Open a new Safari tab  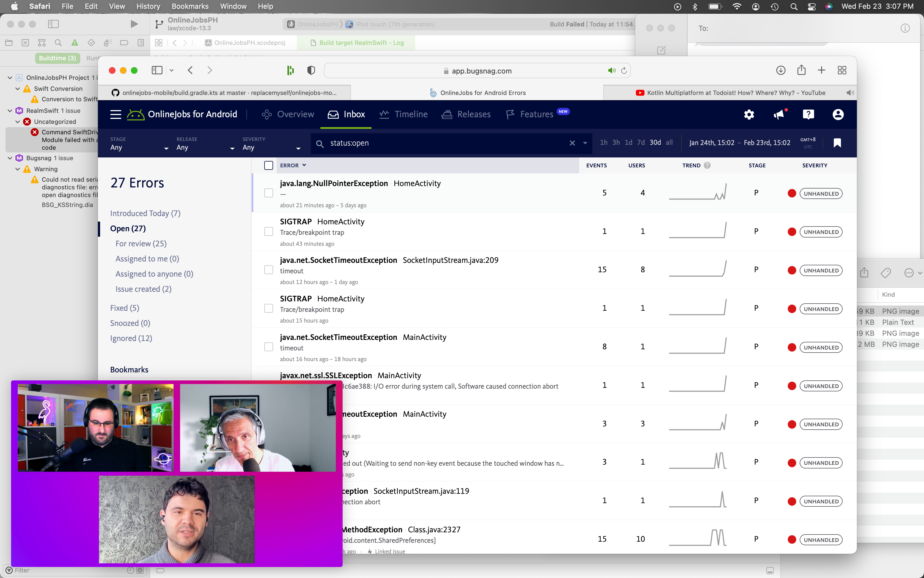pyautogui.click(x=821, y=70)
